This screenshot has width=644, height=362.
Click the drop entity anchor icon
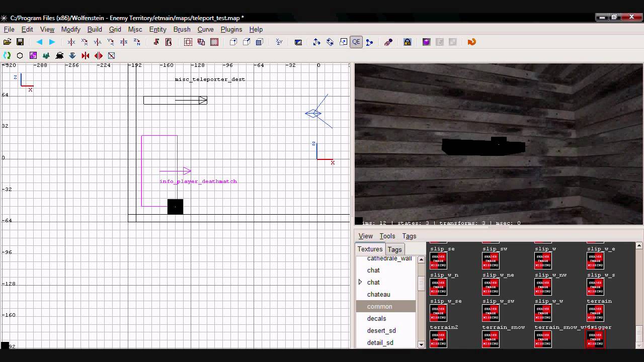point(72,55)
